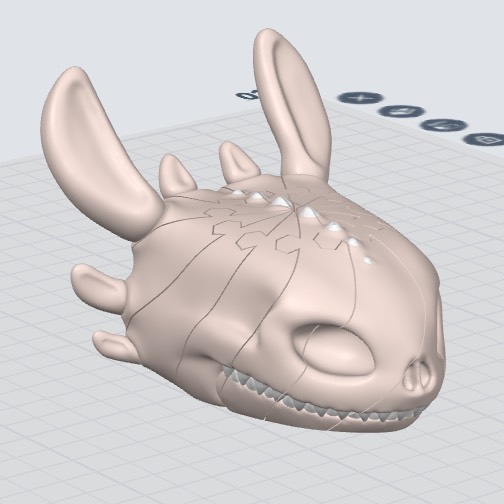Click the auto-orient plate icon
504x504 pixels.
(401, 111)
